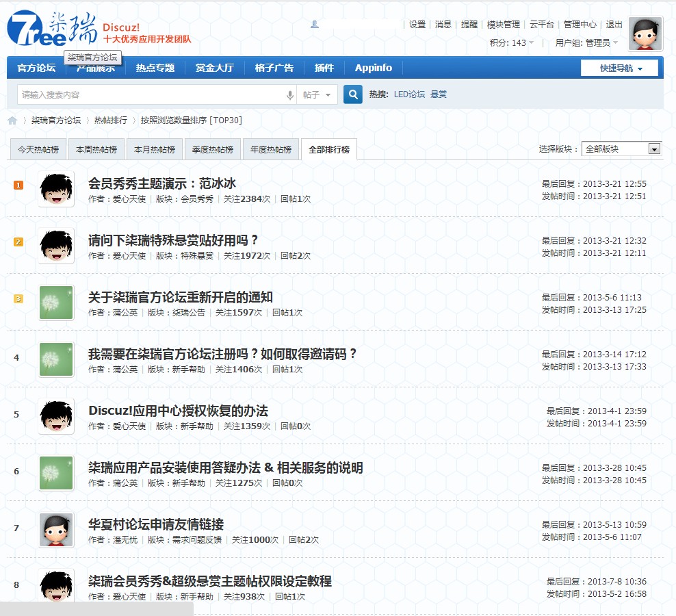
Task: Expand the 全部版块 board selector dropdown
Action: point(654,149)
